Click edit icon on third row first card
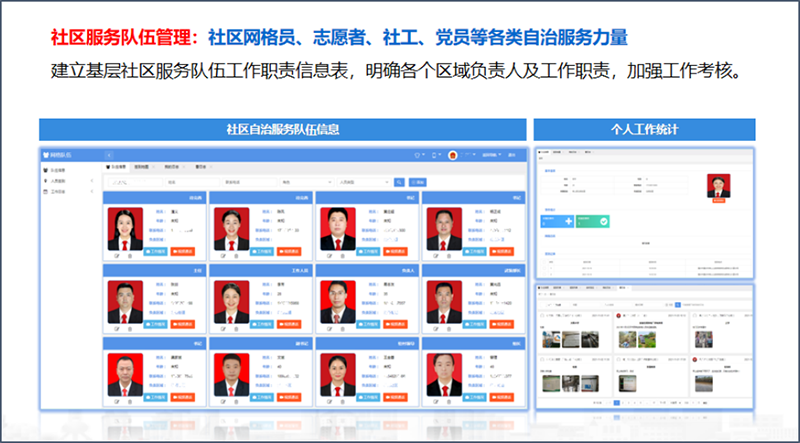The image size is (800, 443). (x=117, y=402)
